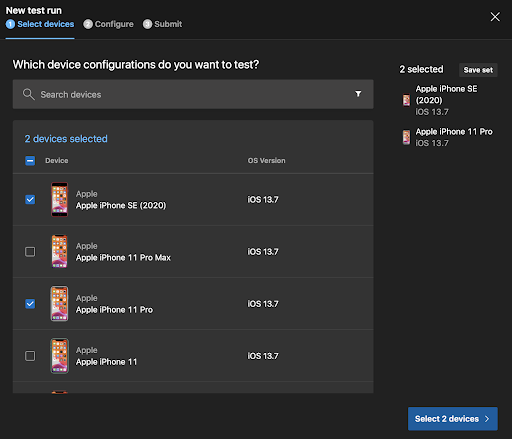Click the 2 selected heading

point(421,69)
